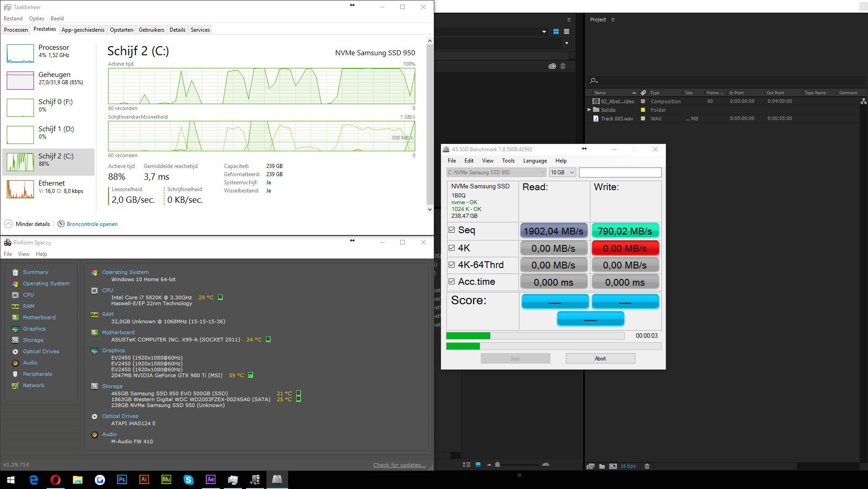
Task: Select Geheugen in the performance list
Action: pyautogui.click(x=48, y=80)
